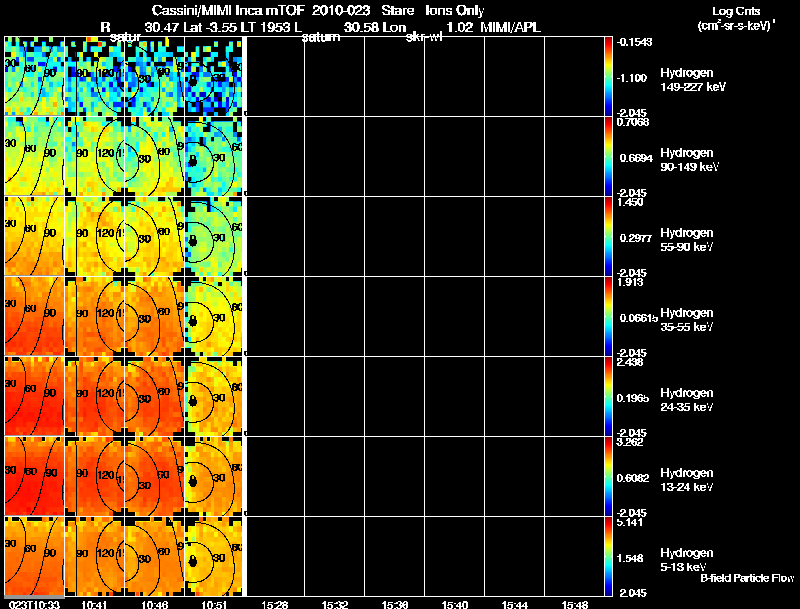
Task: Click the Hydrogen 13-24 keV color bar
Action: click(609, 476)
